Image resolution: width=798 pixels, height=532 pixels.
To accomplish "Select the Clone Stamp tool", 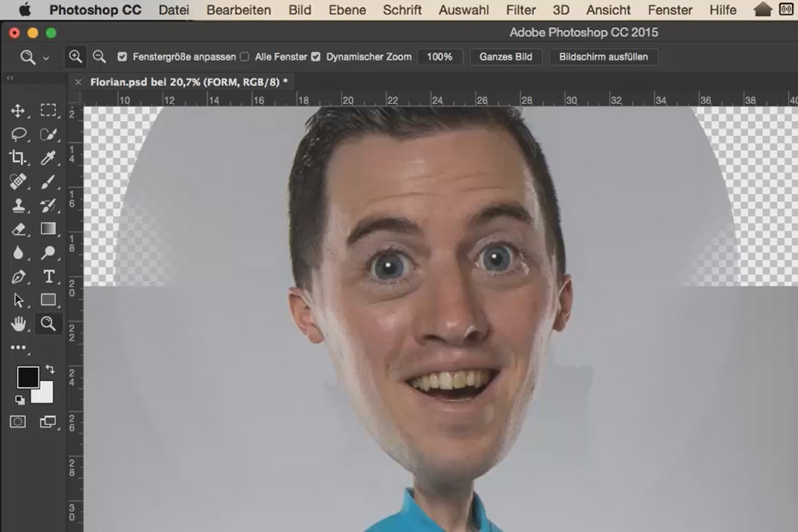I will pyautogui.click(x=18, y=205).
